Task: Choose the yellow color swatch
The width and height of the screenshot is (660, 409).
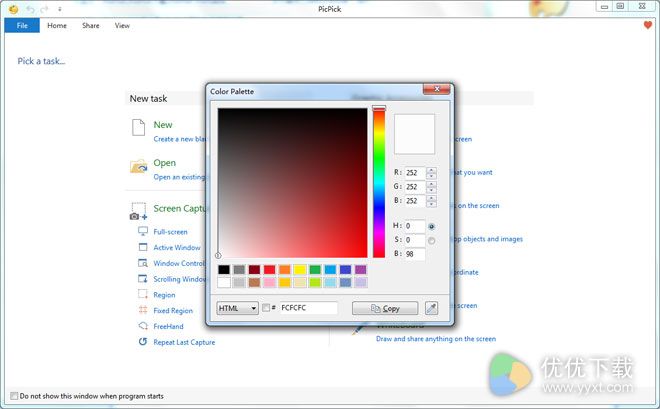Action: tap(300, 270)
